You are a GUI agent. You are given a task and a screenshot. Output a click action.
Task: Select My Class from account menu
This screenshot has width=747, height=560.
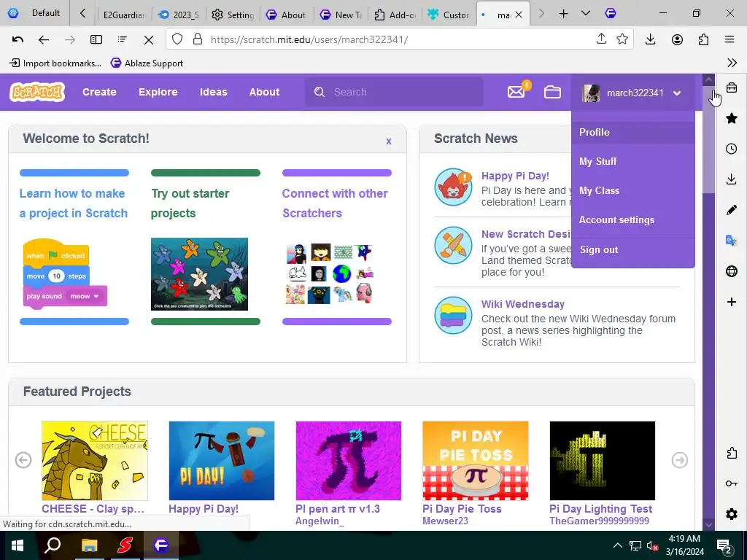click(x=600, y=190)
